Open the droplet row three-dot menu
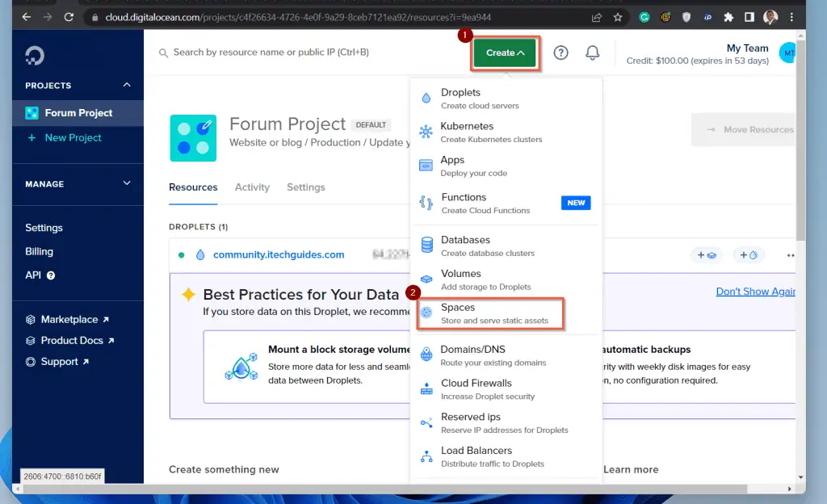Screen dimensions: 827x504 790,255
